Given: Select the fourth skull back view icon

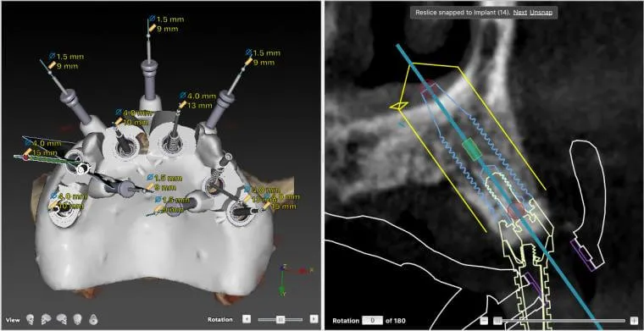Looking at the screenshot, I should pyautogui.click(x=78, y=319).
